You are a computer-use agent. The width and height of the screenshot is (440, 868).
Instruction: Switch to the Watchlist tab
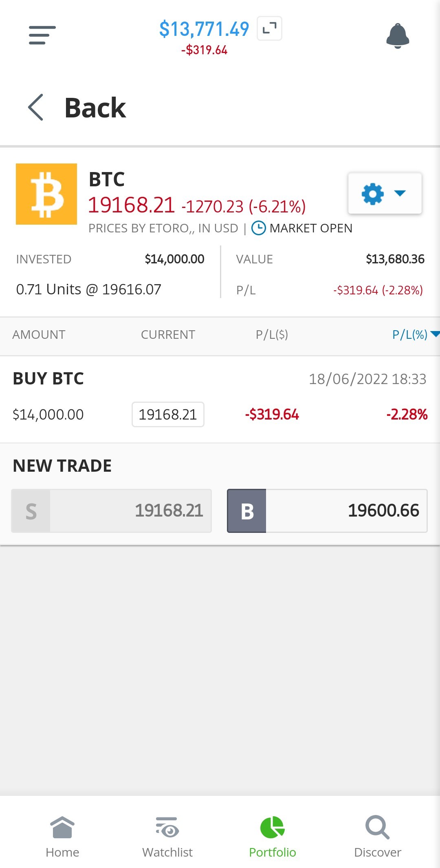tap(167, 837)
